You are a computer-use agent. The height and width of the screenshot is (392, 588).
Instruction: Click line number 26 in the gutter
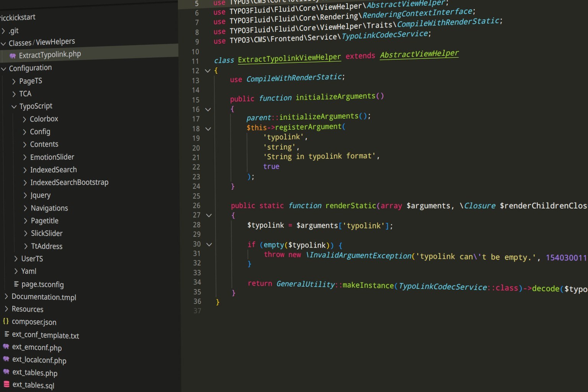196,206
